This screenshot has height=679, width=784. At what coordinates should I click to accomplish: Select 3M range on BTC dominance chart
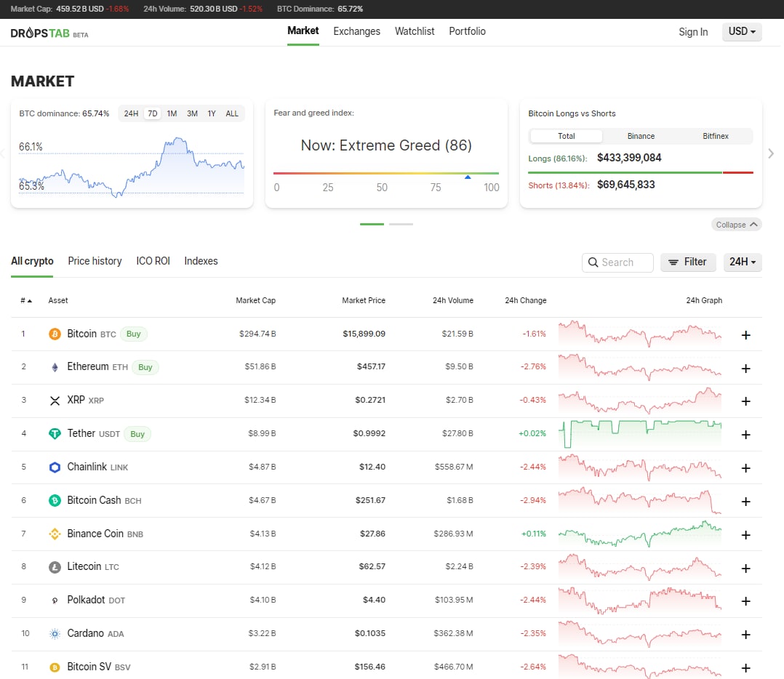pos(192,113)
